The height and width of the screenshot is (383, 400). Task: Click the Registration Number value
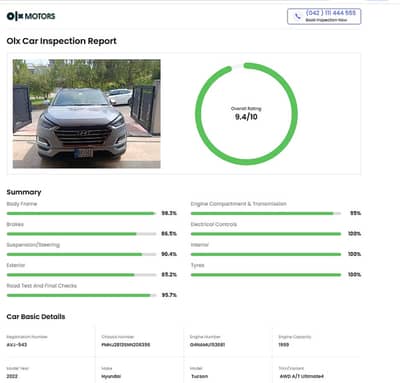pyautogui.click(x=17, y=345)
